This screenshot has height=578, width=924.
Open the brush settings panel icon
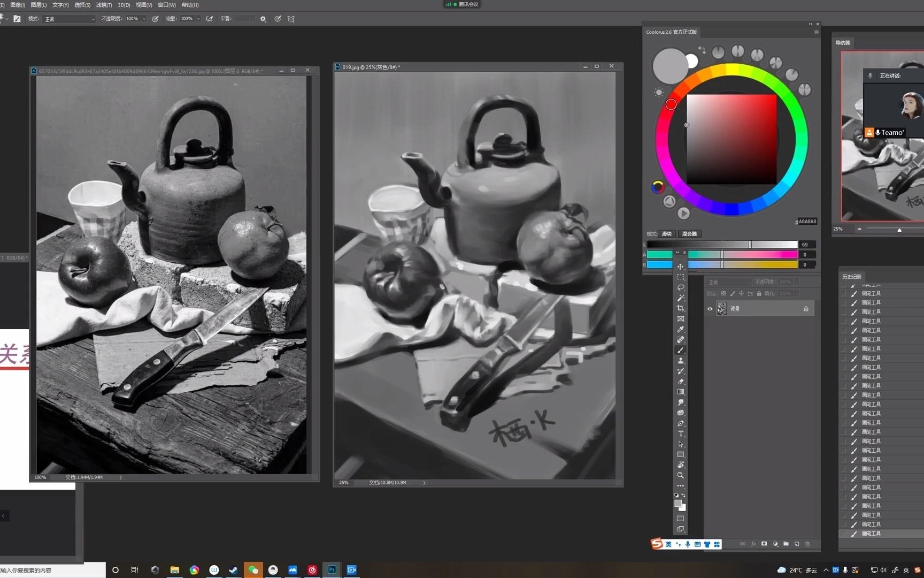pos(17,19)
